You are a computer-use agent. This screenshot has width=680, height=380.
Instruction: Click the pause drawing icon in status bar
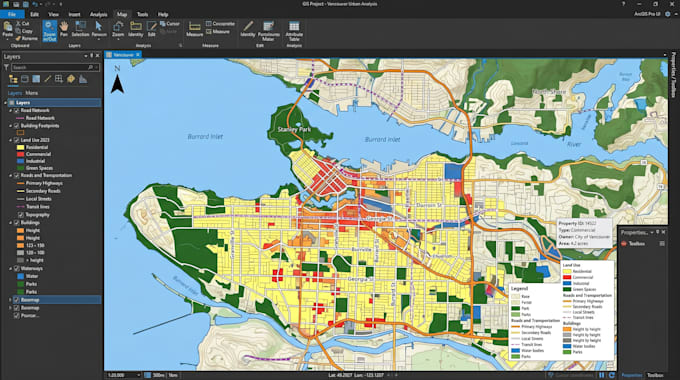click(x=602, y=375)
